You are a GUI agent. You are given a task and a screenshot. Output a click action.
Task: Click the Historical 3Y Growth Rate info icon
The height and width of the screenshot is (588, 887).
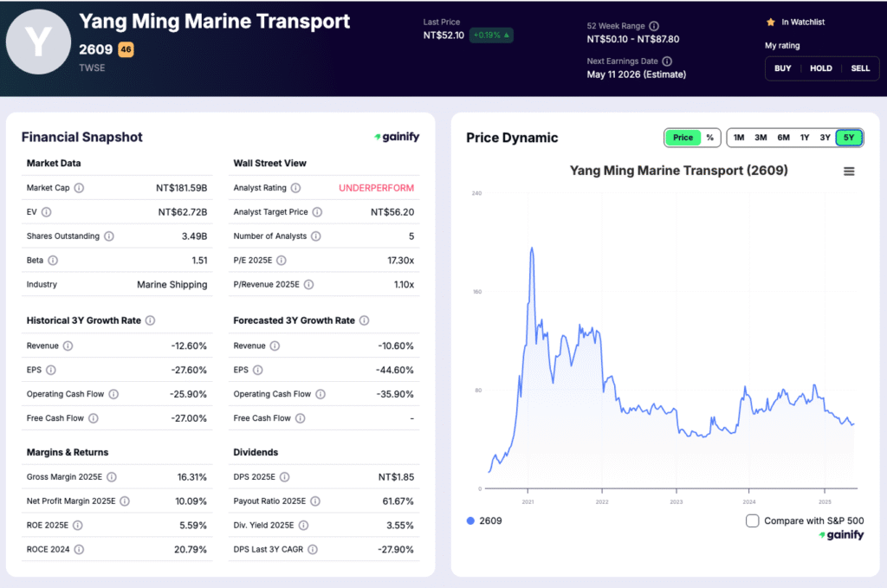(x=150, y=320)
